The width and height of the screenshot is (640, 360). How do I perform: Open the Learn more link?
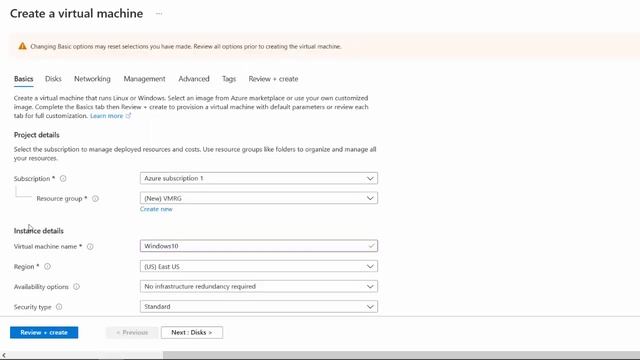click(107, 116)
